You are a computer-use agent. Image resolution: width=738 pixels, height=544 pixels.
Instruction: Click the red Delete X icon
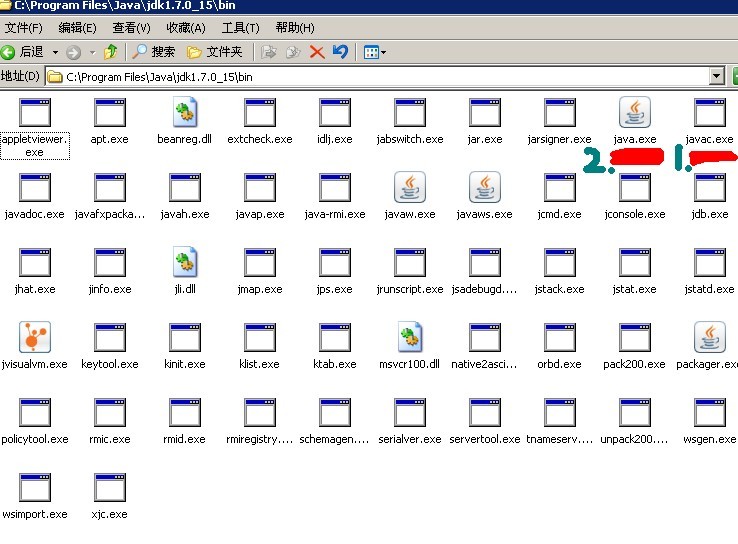point(317,52)
